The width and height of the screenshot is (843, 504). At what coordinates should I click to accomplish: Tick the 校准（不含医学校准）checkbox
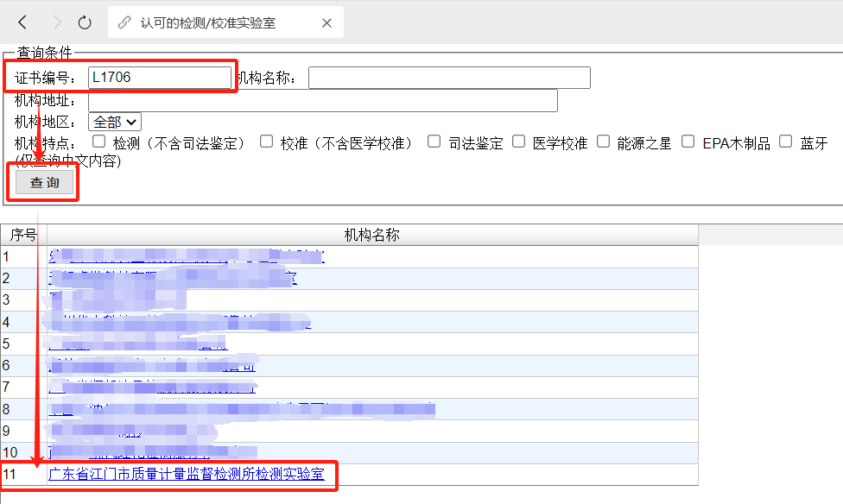pos(267,142)
